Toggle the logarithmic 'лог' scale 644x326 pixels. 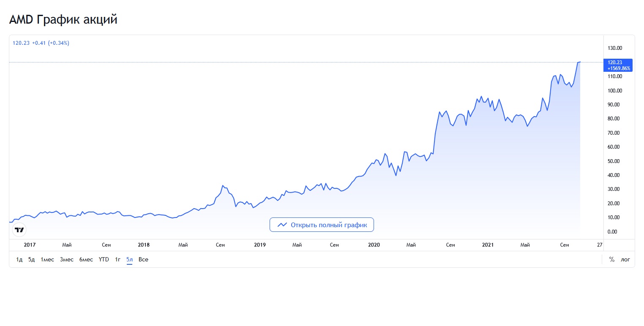click(625, 259)
